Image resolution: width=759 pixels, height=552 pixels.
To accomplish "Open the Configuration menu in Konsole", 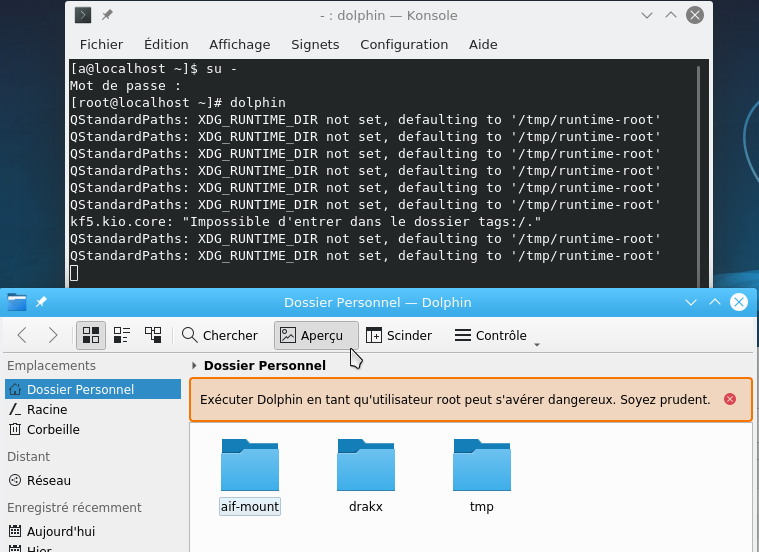I will click(x=404, y=45).
